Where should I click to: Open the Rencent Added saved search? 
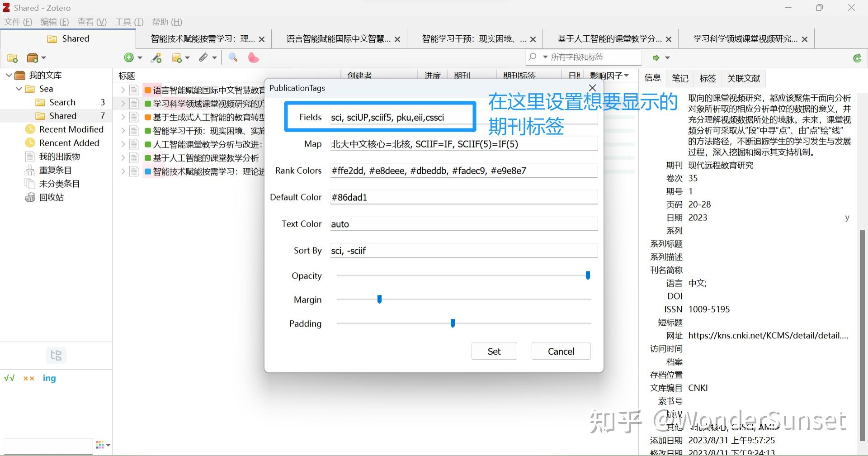(69, 143)
